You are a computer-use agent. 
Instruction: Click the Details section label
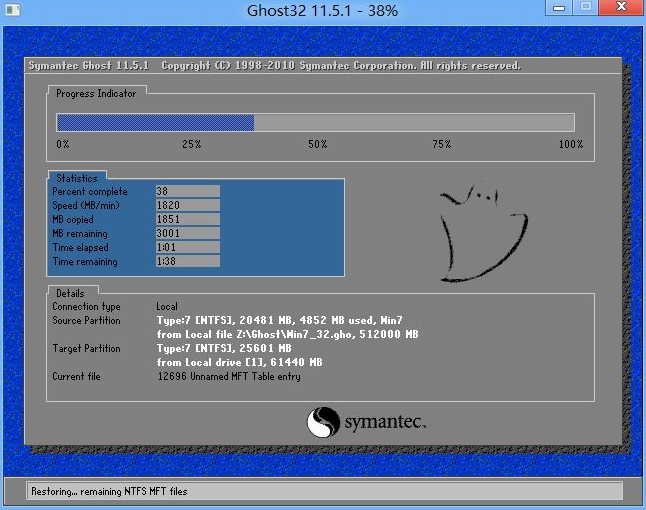70,293
